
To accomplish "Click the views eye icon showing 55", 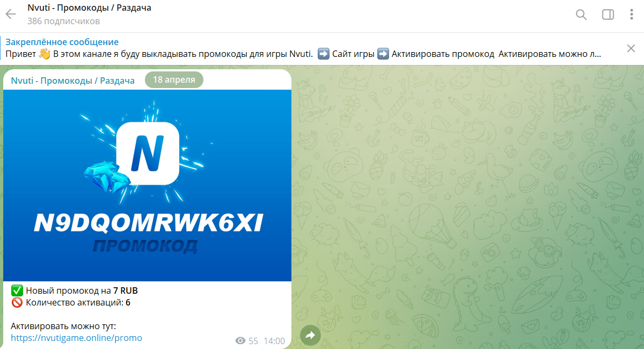I will 240,341.
